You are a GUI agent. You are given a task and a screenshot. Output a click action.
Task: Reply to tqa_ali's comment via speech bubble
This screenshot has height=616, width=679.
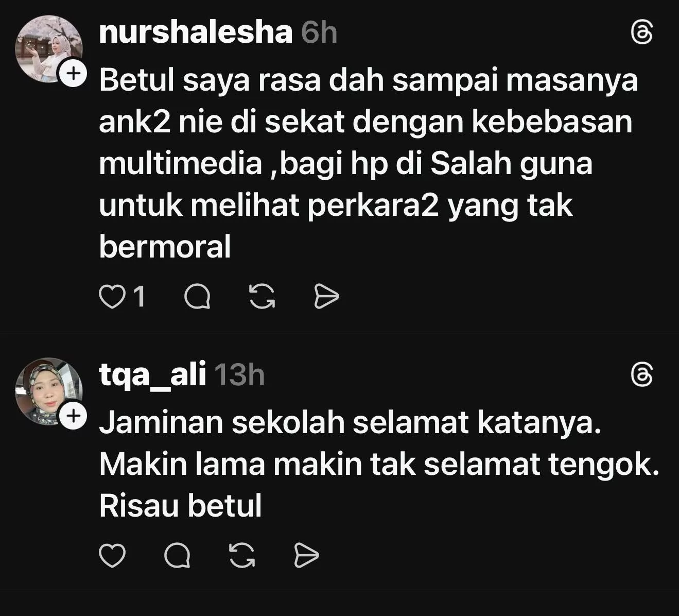[177, 556]
